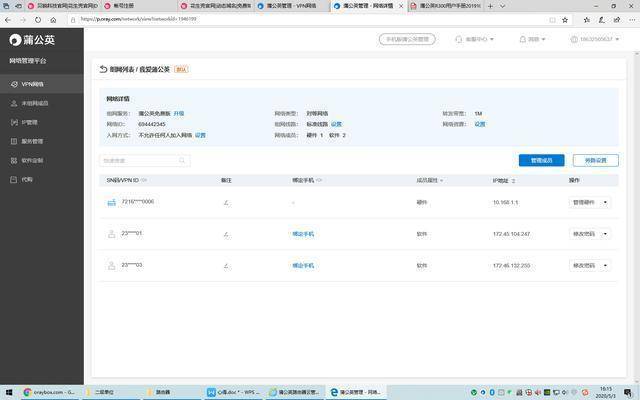Click the IP address 172.45.104.247
640x400 pixels.
tap(511, 234)
